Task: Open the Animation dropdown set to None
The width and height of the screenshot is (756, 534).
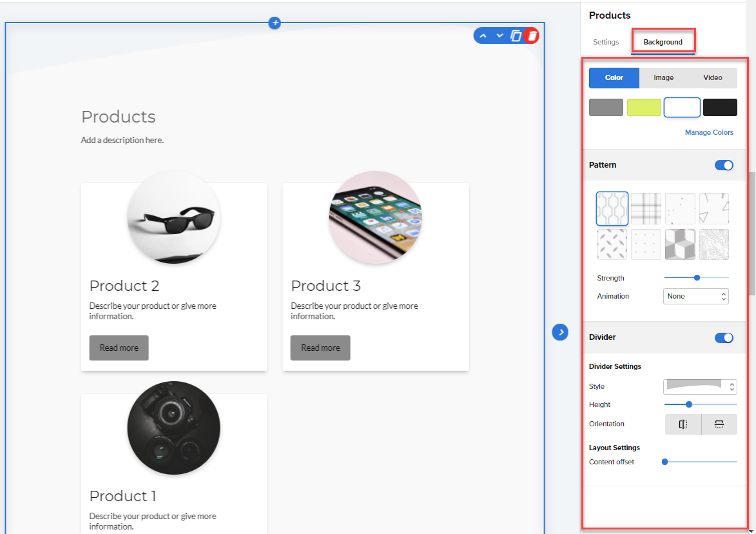Action: [695, 296]
